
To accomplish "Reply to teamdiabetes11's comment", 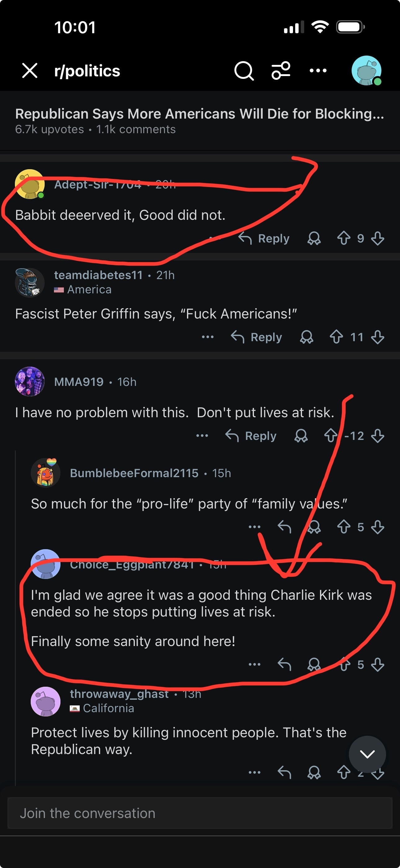I will (x=257, y=337).
